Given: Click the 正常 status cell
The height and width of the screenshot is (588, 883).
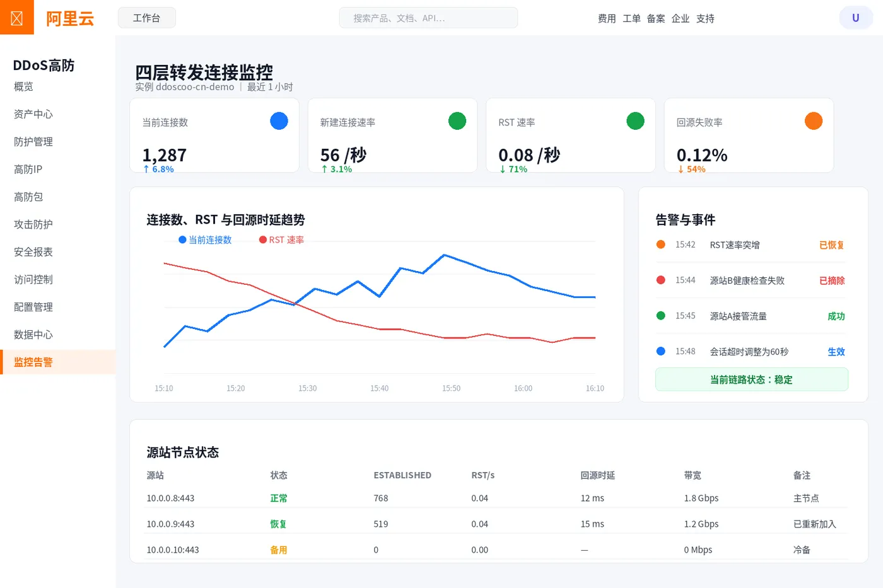Looking at the screenshot, I should (x=279, y=498).
